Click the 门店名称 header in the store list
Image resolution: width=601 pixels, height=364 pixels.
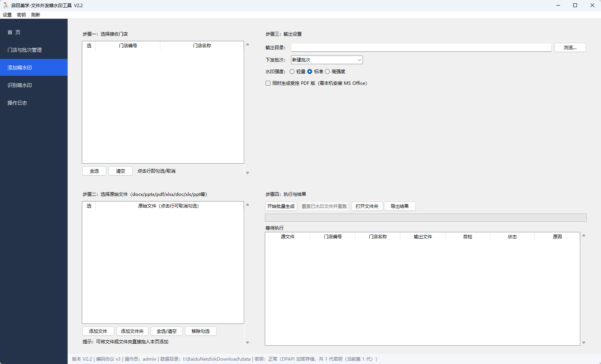(202, 46)
